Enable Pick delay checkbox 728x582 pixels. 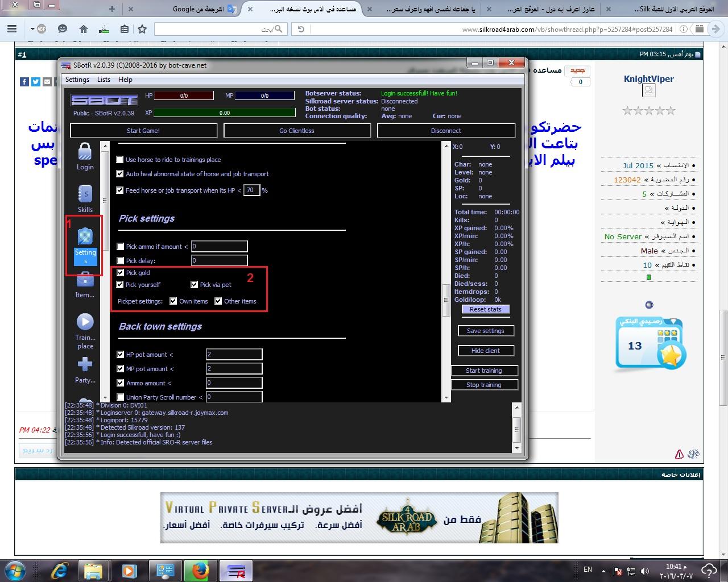120,261
